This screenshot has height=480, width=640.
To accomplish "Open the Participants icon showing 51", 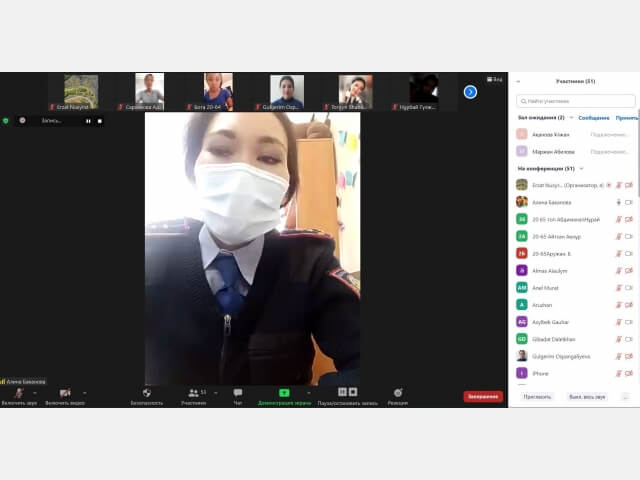I will [193, 393].
